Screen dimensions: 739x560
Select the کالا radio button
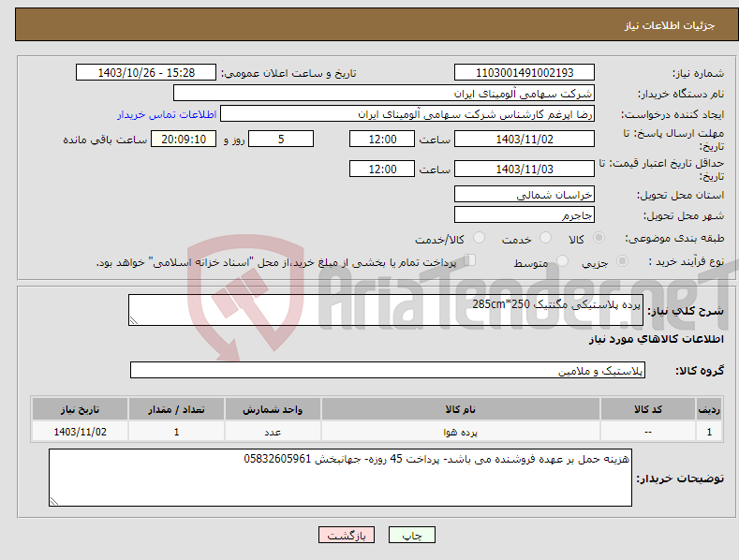click(x=599, y=238)
